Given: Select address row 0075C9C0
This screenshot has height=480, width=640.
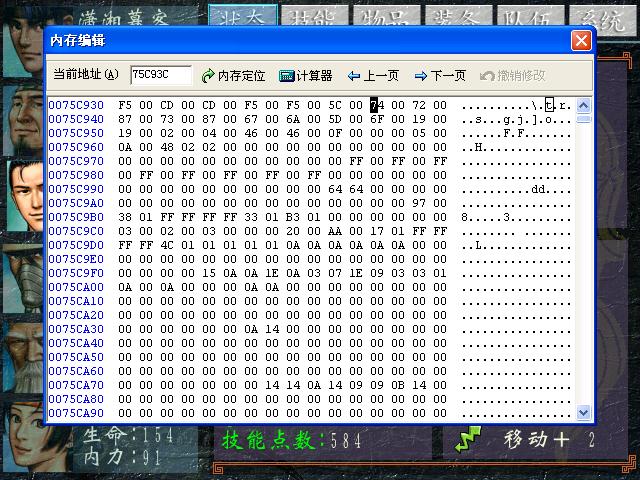Looking at the screenshot, I should (x=76, y=231).
